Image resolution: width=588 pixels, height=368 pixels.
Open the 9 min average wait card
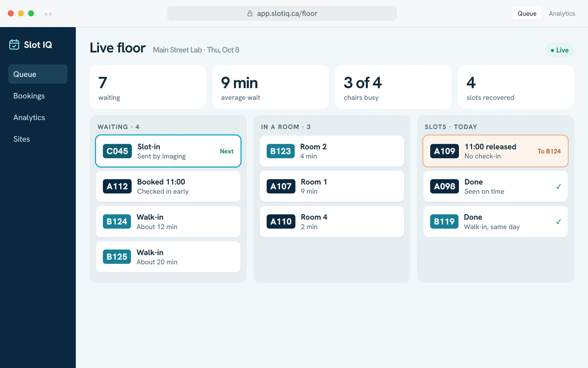click(270, 87)
